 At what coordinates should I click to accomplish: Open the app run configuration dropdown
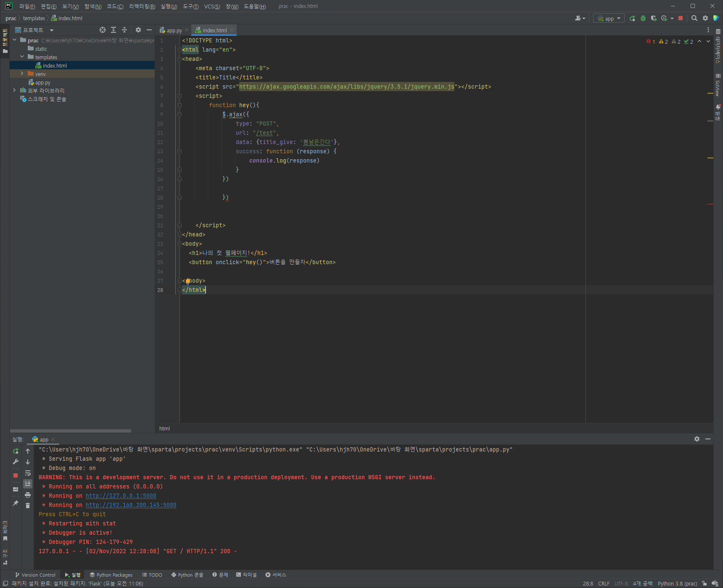[609, 18]
